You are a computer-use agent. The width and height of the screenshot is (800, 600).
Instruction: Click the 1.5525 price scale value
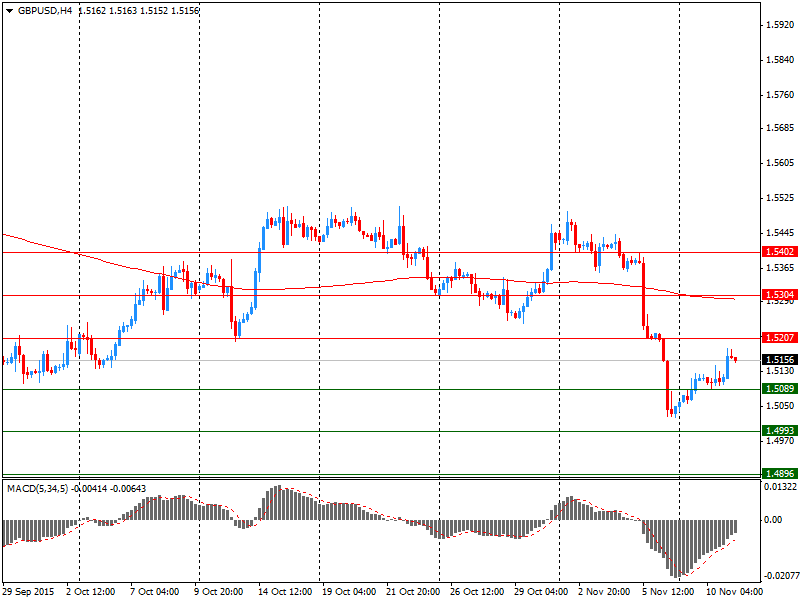pyautogui.click(x=781, y=198)
